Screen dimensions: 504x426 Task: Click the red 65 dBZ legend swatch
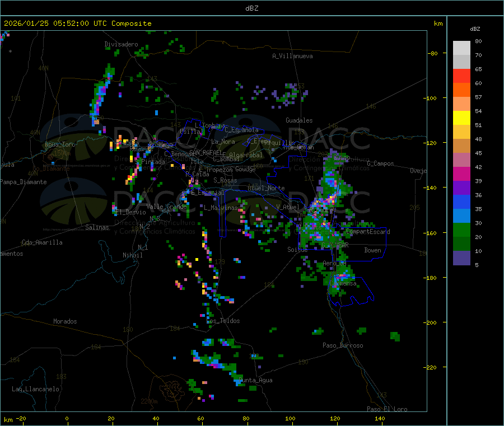(x=461, y=76)
